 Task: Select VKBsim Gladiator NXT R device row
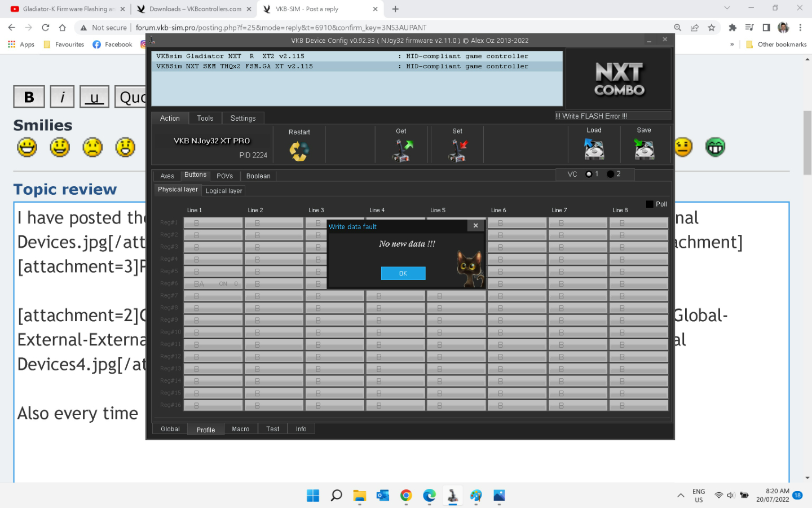357,56
